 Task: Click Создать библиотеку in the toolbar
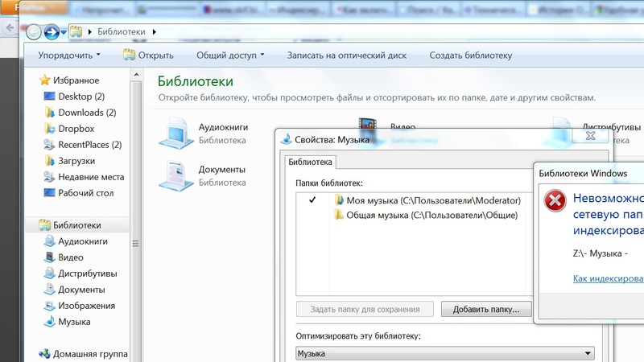tap(471, 55)
